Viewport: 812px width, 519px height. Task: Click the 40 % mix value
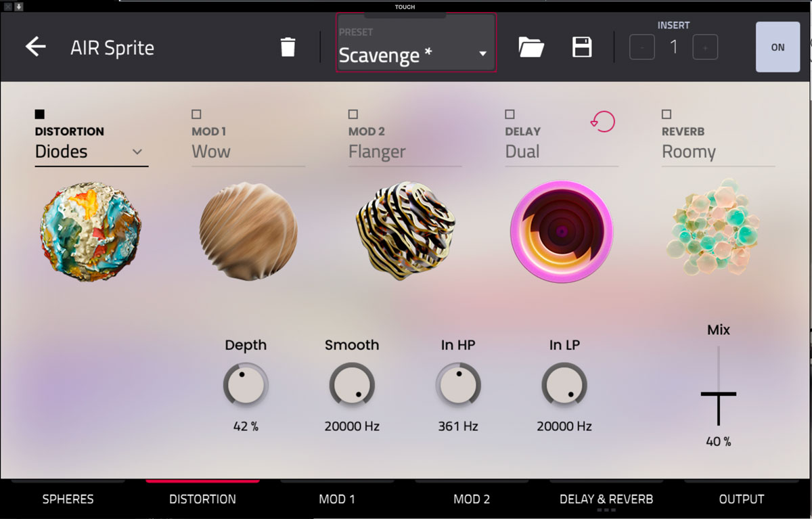(x=719, y=442)
